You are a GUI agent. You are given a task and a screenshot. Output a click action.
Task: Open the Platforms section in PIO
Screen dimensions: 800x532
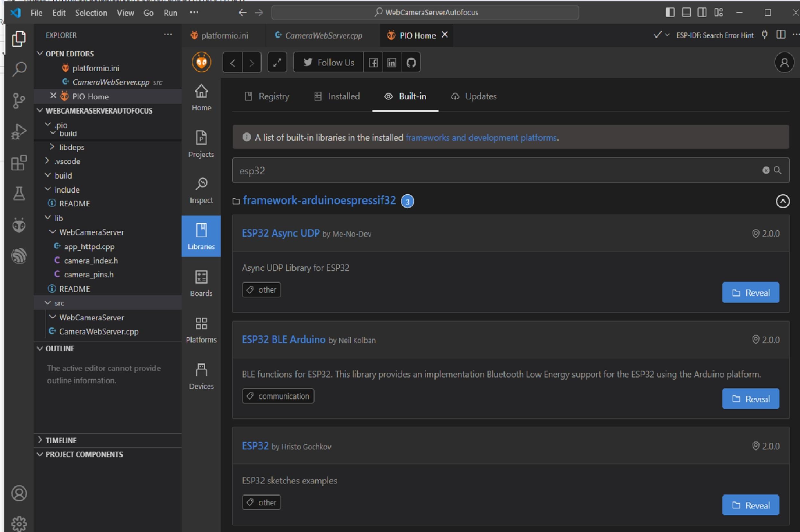click(201, 330)
